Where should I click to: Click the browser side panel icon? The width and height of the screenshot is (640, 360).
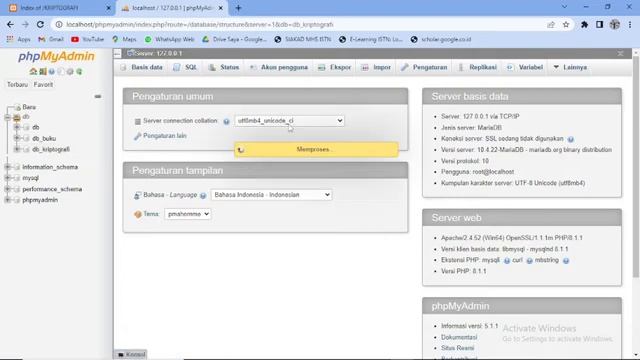[x=599, y=24]
